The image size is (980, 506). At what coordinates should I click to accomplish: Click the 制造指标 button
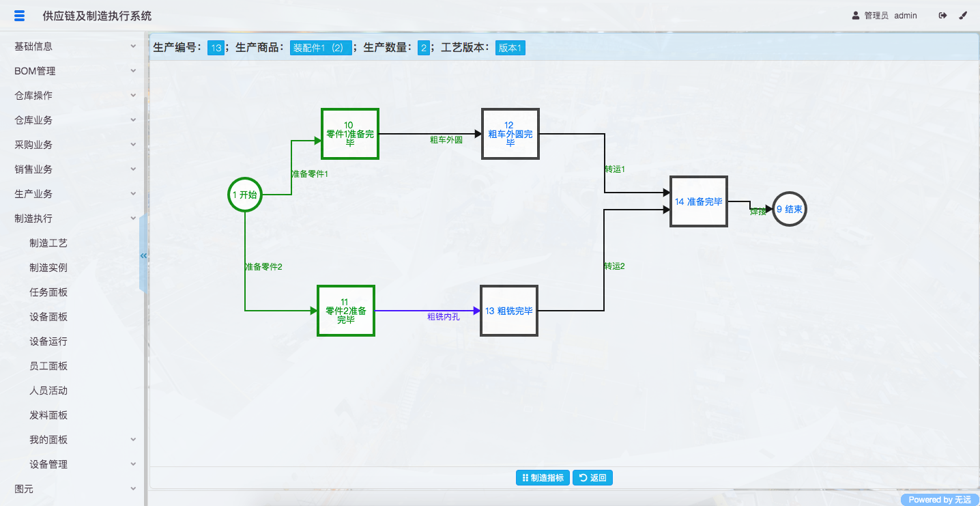click(x=543, y=478)
